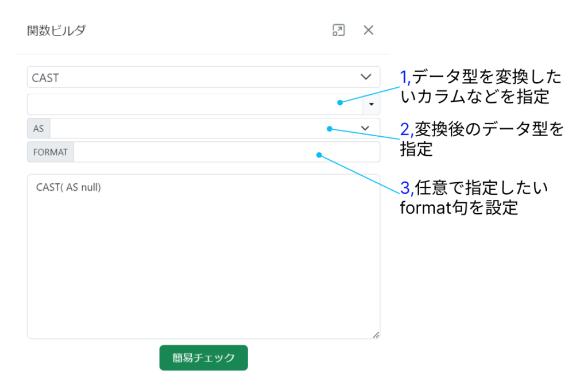The image size is (588, 377).
Task: Open the AS data type dropdown
Action: pos(207,128)
